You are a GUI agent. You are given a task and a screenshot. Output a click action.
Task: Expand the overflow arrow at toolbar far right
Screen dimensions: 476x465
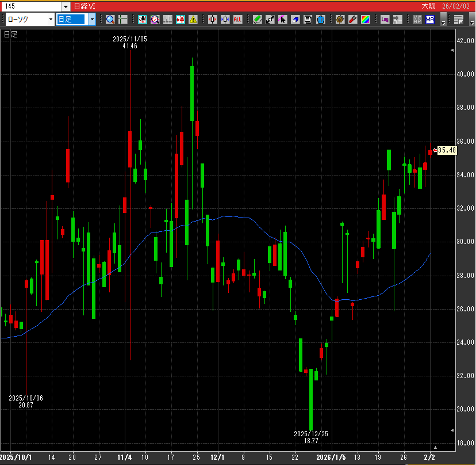(471, 20)
